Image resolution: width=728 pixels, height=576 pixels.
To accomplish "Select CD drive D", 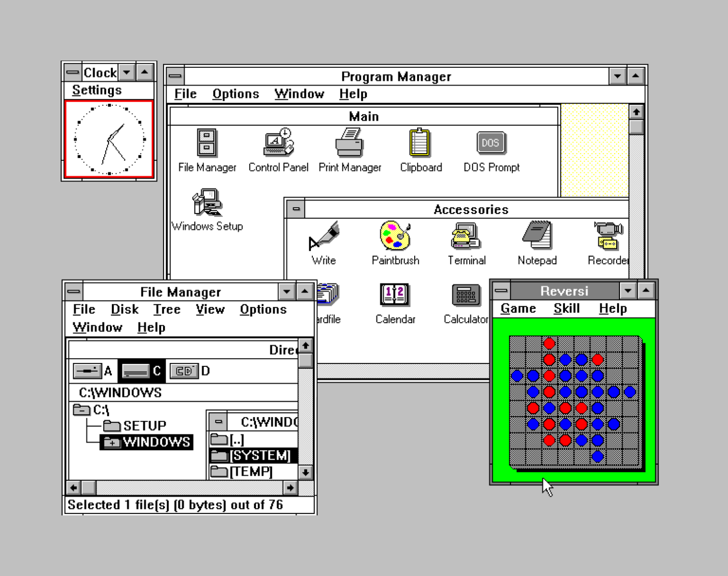I will [184, 371].
